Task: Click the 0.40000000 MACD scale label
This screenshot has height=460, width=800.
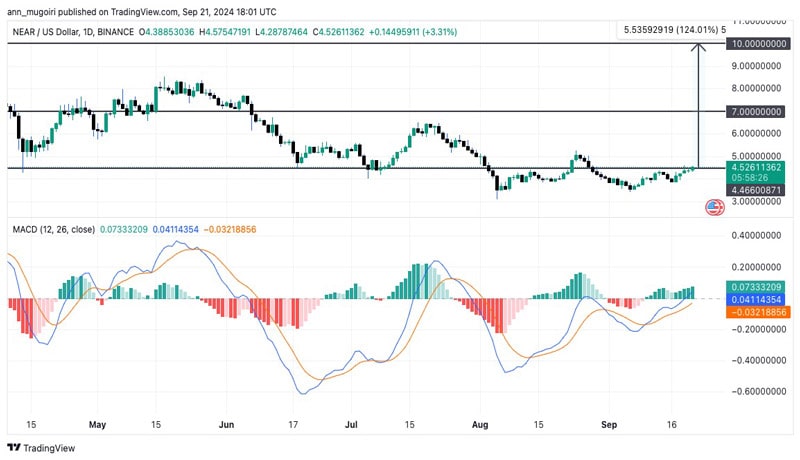Action: 757,236
